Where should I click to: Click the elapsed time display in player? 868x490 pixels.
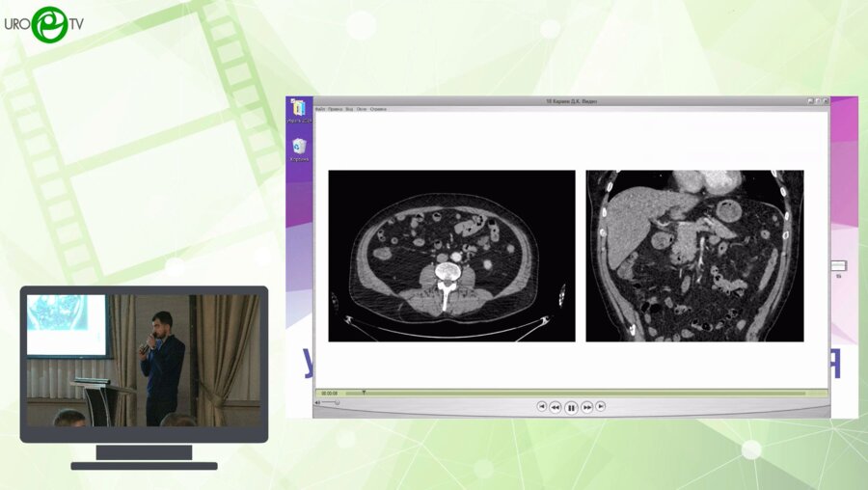coord(330,393)
